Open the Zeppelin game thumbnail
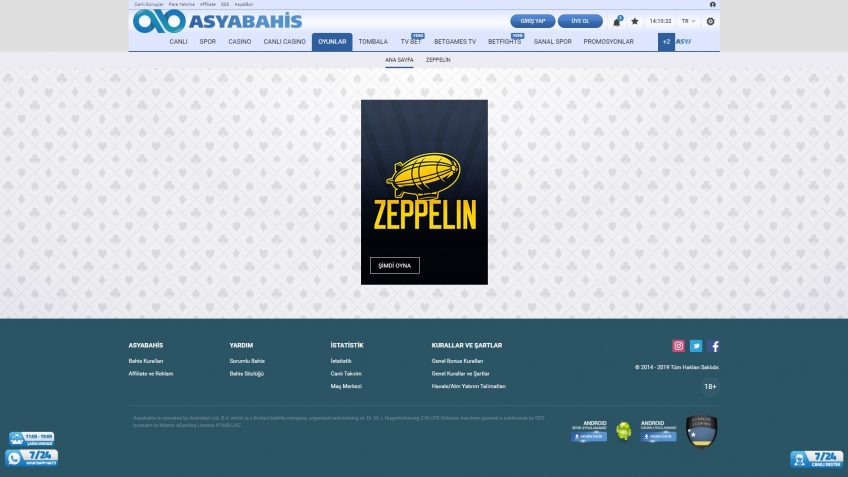The image size is (848, 477). [x=425, y=192]
